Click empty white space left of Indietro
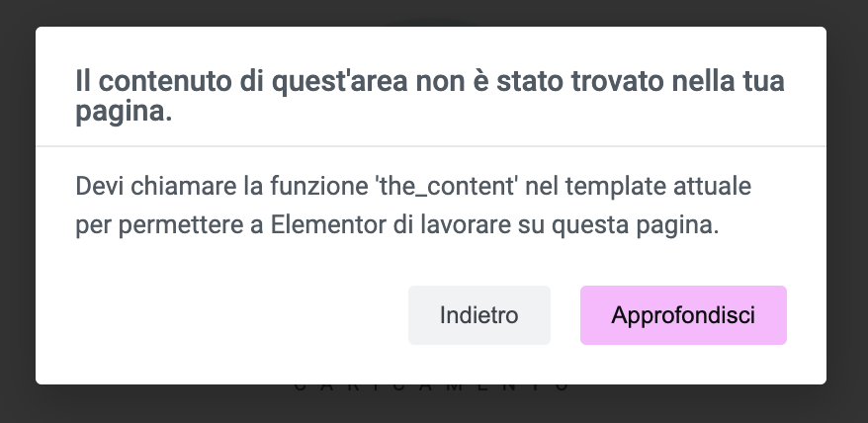The height and width of the screenshot is (423, 868). (x=221, y=315)
